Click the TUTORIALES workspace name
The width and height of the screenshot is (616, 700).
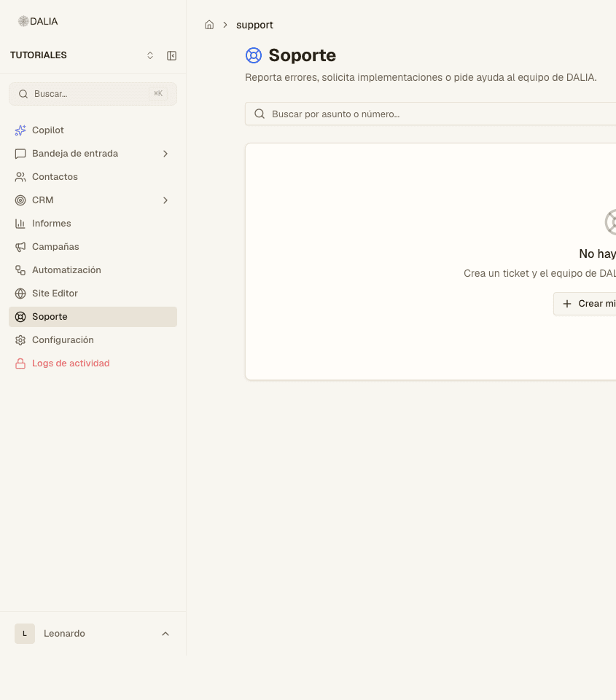[x=39, y=55]
